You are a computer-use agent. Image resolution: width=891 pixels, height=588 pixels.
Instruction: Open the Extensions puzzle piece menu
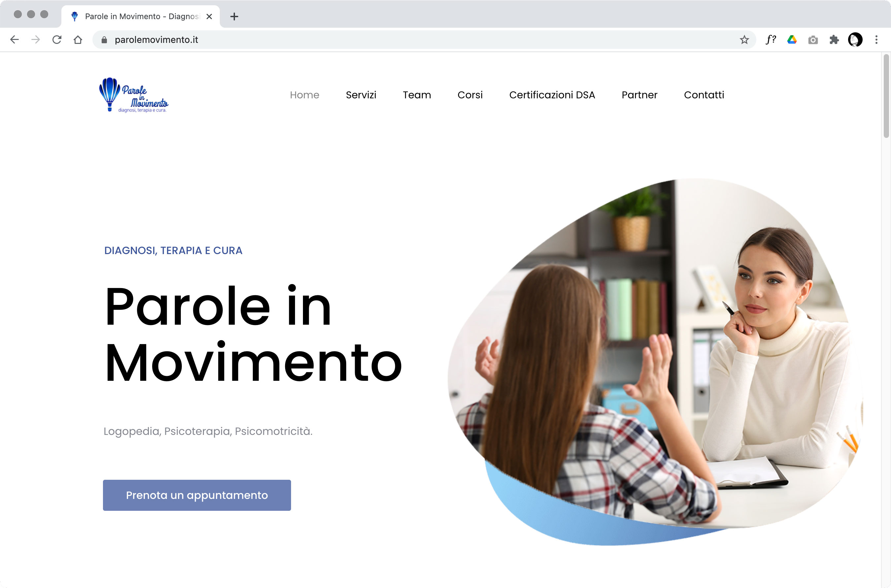click(834, 39)
